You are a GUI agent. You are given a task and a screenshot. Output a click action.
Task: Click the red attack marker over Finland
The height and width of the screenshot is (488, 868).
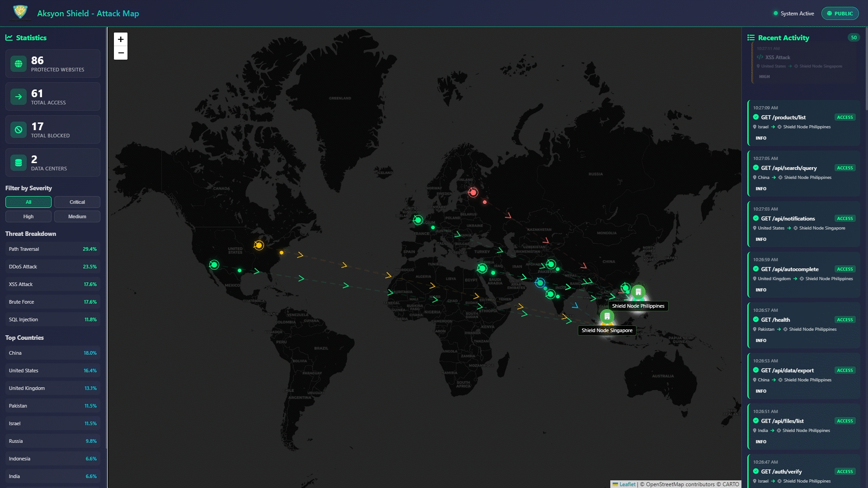[473, 192]
